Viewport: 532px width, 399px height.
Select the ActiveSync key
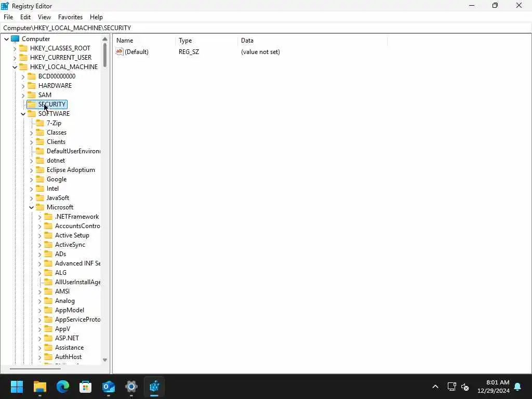pos(70,245)
